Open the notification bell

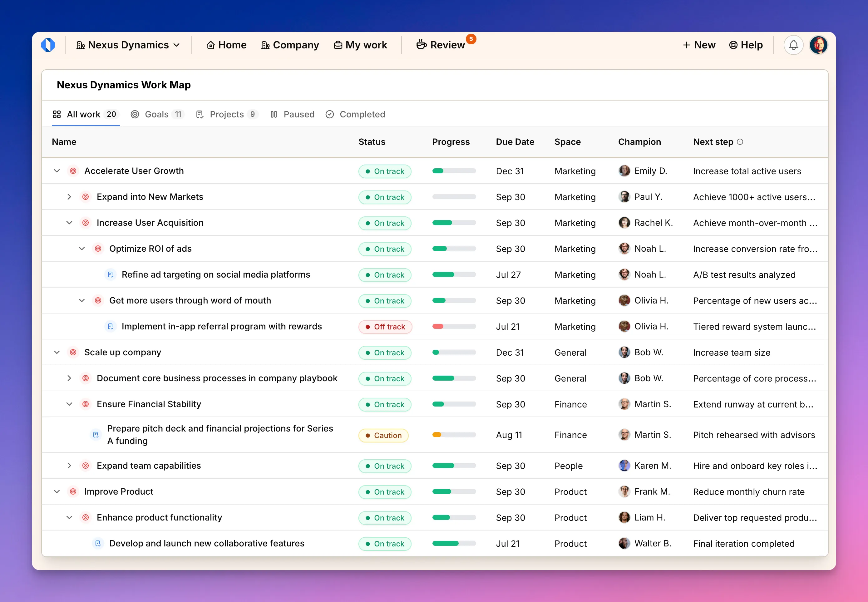[793, 45]
